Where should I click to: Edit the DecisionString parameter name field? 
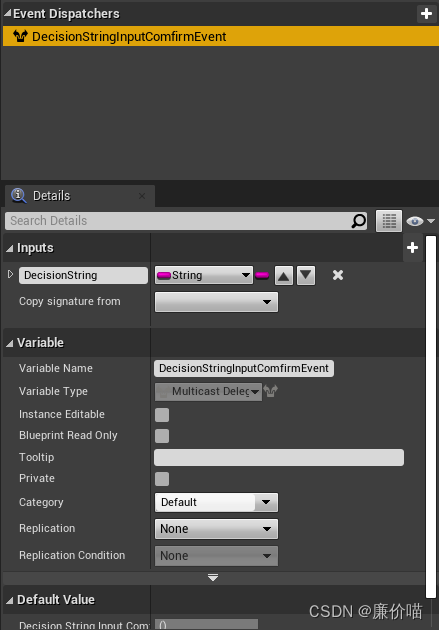tap(83, 276)
